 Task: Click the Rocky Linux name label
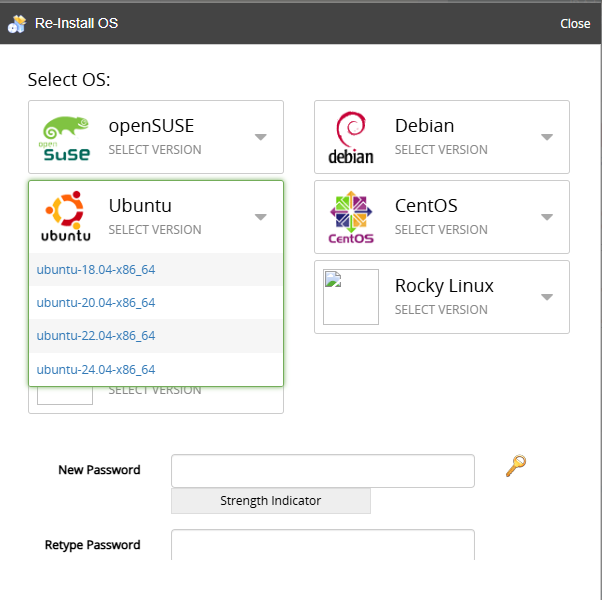(444, 286)
